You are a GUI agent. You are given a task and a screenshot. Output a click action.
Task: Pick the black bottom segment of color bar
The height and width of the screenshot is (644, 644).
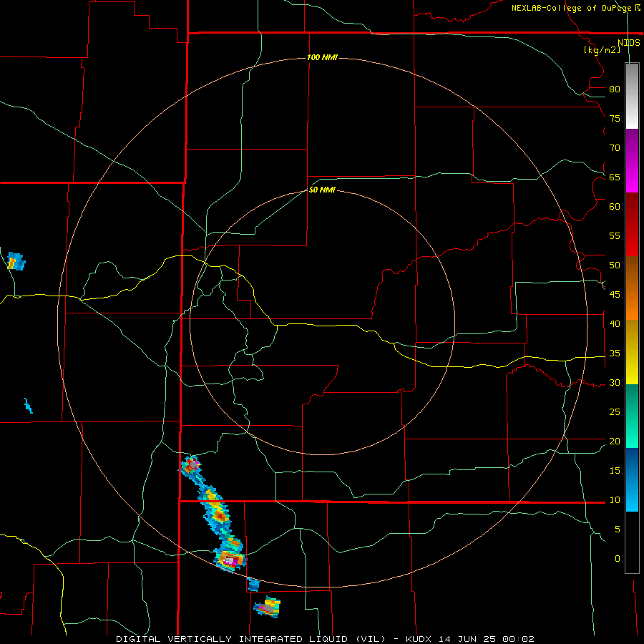tap(632, 542)
